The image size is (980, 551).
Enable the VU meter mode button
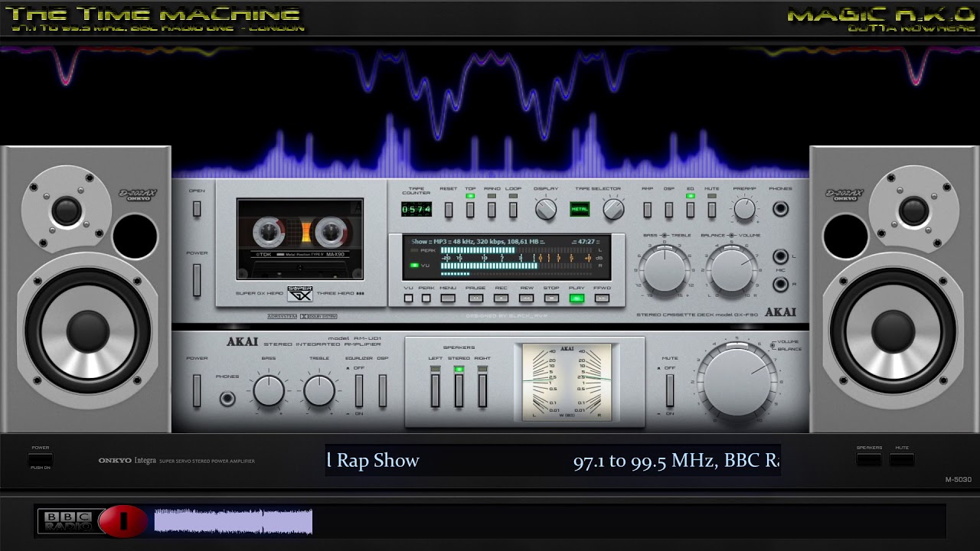[409, 298]
